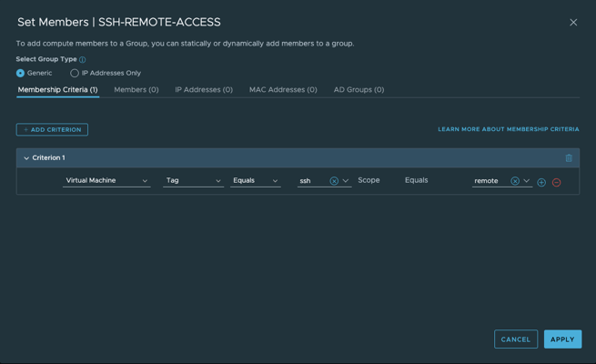Click the Scope label text

[369, 180]
